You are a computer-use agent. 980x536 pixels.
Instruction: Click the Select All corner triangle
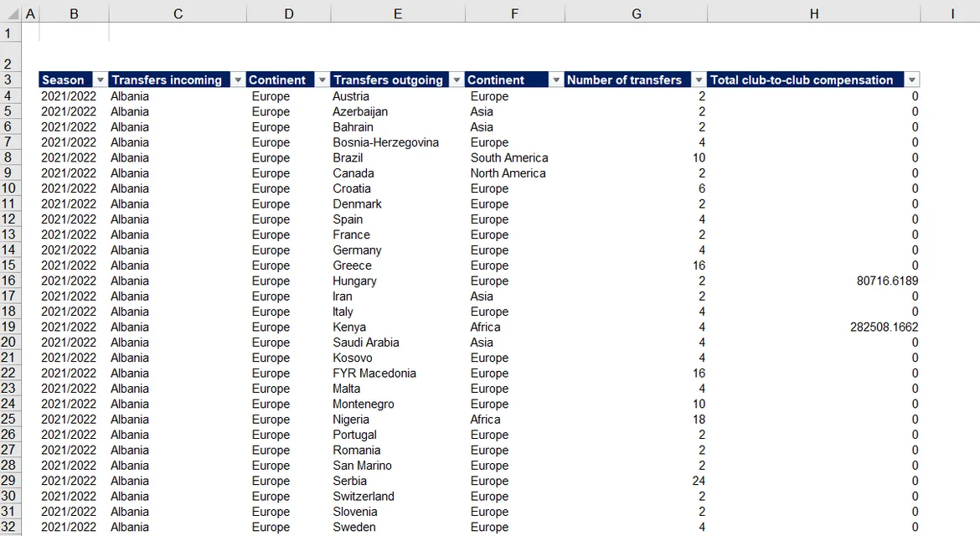click(x=10, y=13)
